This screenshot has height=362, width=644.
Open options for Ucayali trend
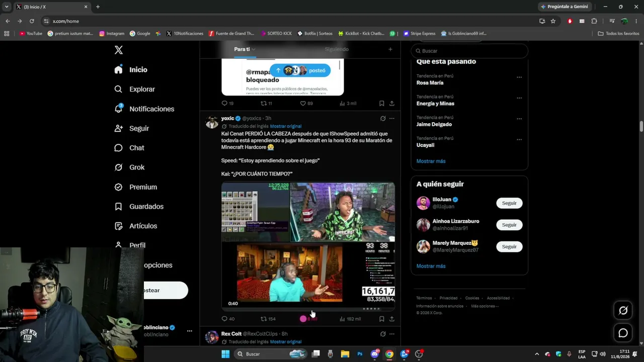click(519, 140)
